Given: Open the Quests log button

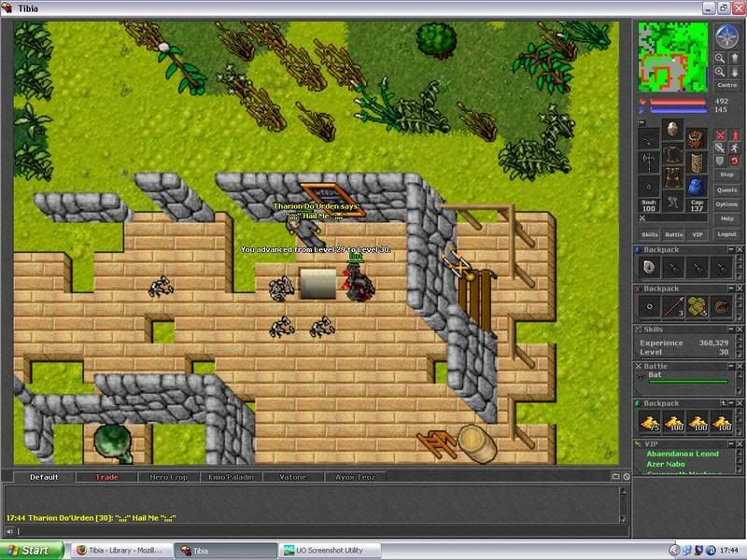Looking at the screenshot, I should coord(727,189).
